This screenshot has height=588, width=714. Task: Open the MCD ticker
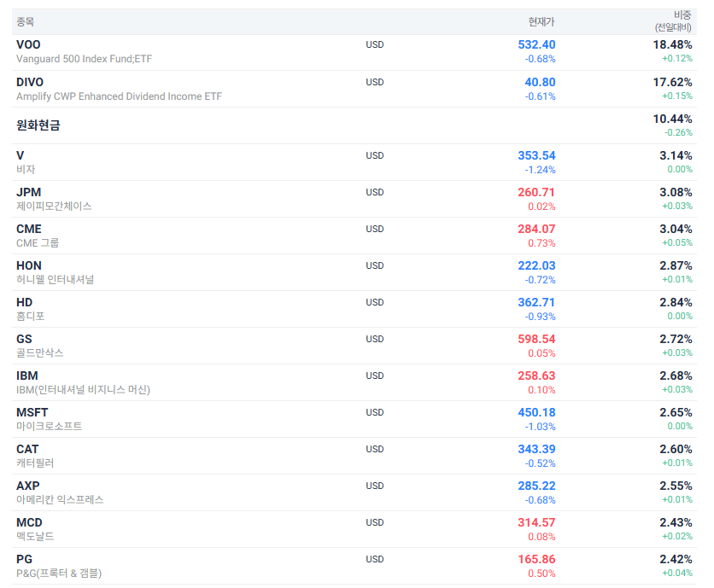pos(29,522)
